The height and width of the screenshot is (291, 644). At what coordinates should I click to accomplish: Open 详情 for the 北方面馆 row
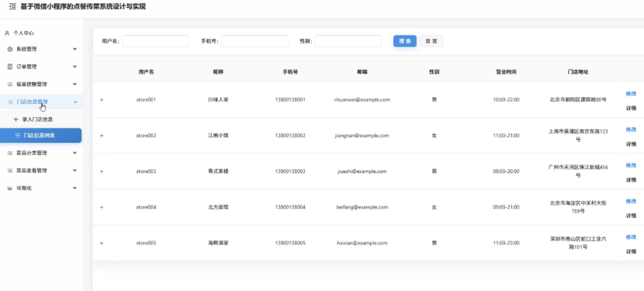pos(631,216)
